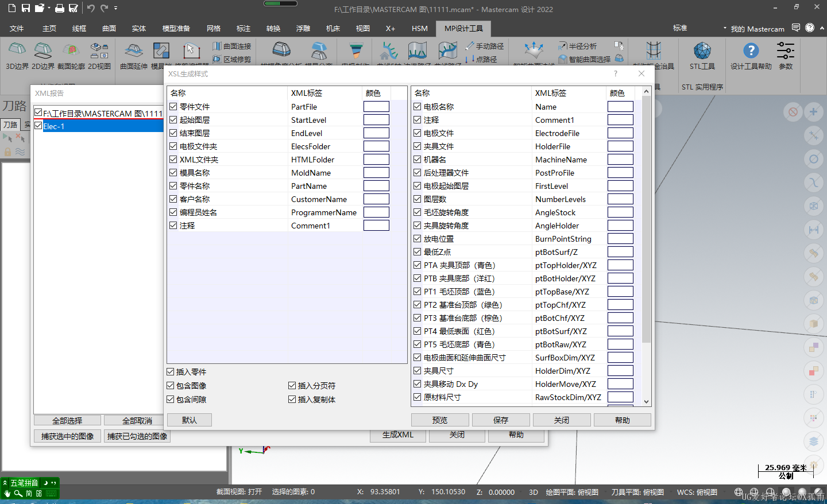827x504 pixels.
Task: Click the Open file folder icon
Action: click(39, 8)
